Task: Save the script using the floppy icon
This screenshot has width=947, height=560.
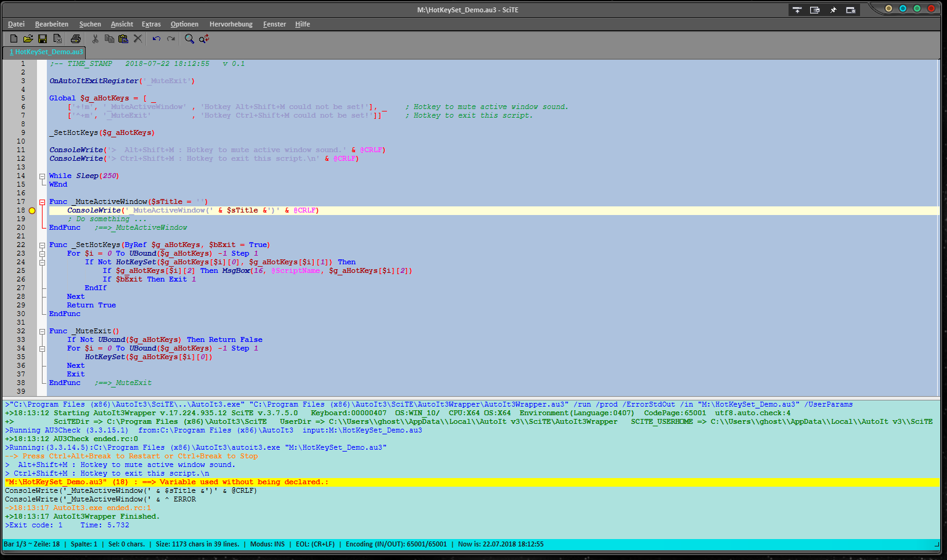Action: [x=43, y=39]
